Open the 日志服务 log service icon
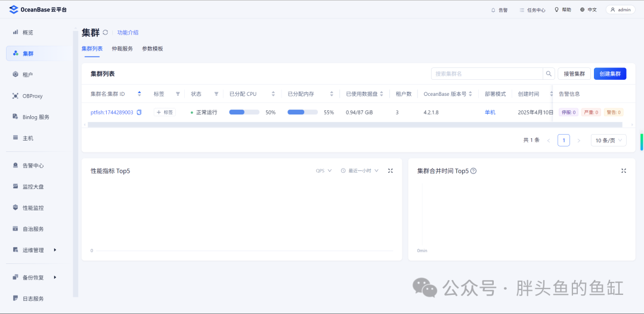This screenshot has width=644, height=314. click(x=16, y=298)
